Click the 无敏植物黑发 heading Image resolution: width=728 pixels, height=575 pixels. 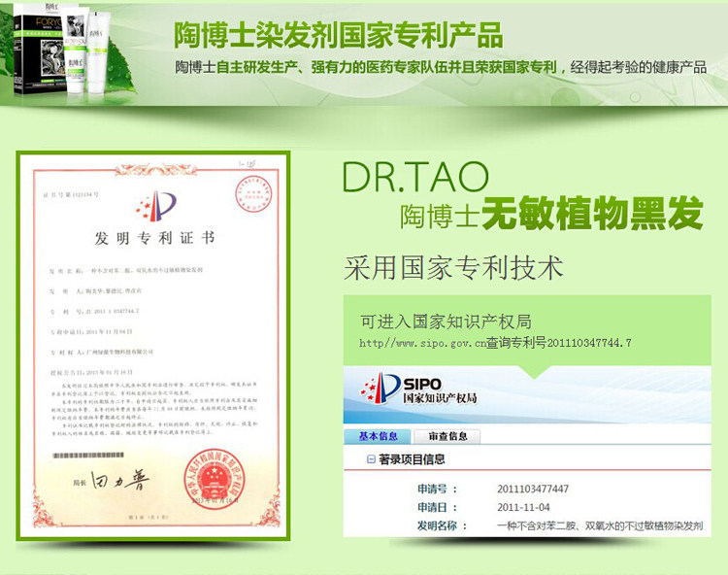[x=592, y=214]
